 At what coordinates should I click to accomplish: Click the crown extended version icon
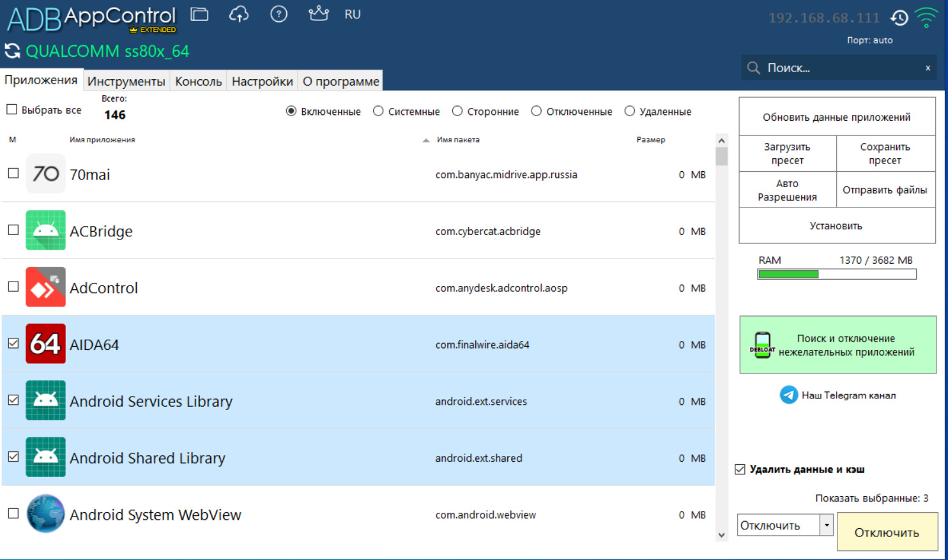tap(318, 13)
